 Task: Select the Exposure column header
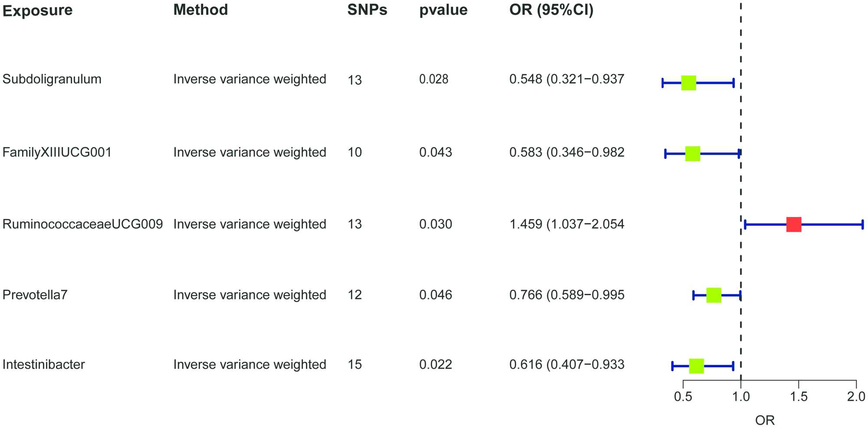pyautogui.click(x=37, y=10)
